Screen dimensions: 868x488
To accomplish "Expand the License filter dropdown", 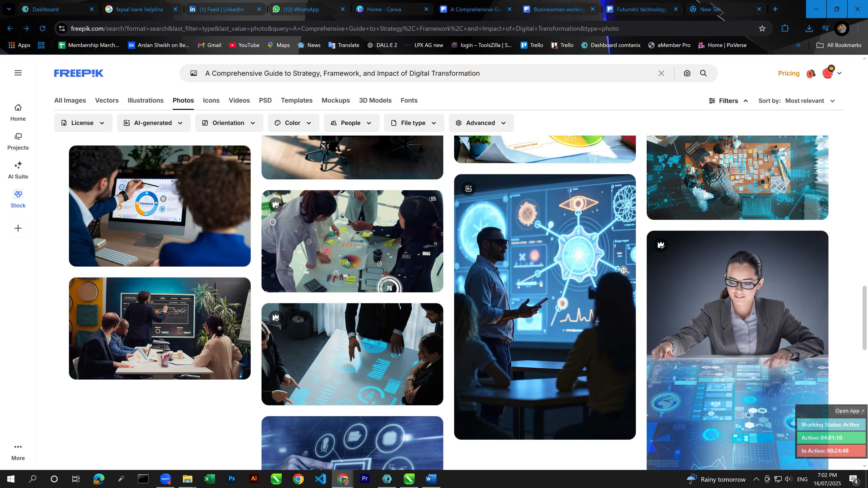I will pyautogui.click(x=83, y=123).
